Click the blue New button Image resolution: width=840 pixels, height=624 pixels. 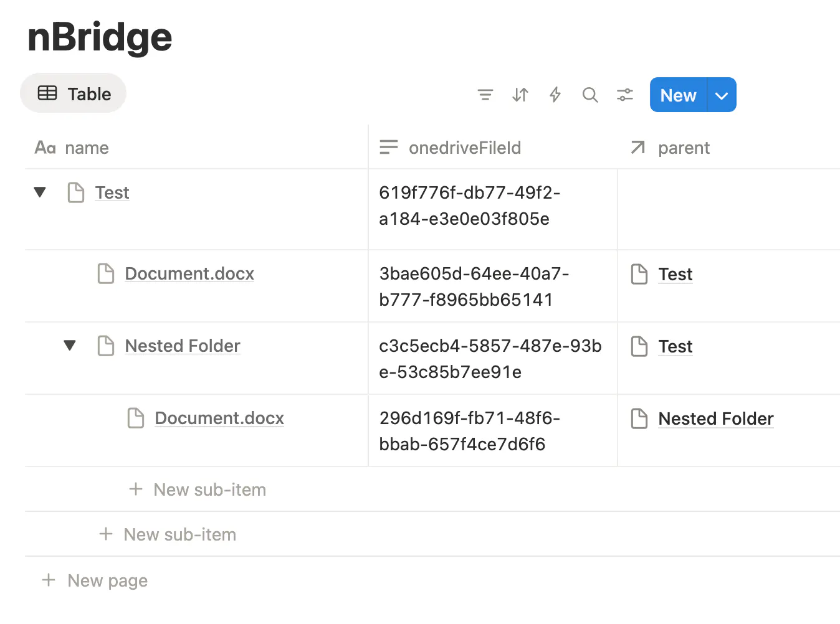point(678,95)
